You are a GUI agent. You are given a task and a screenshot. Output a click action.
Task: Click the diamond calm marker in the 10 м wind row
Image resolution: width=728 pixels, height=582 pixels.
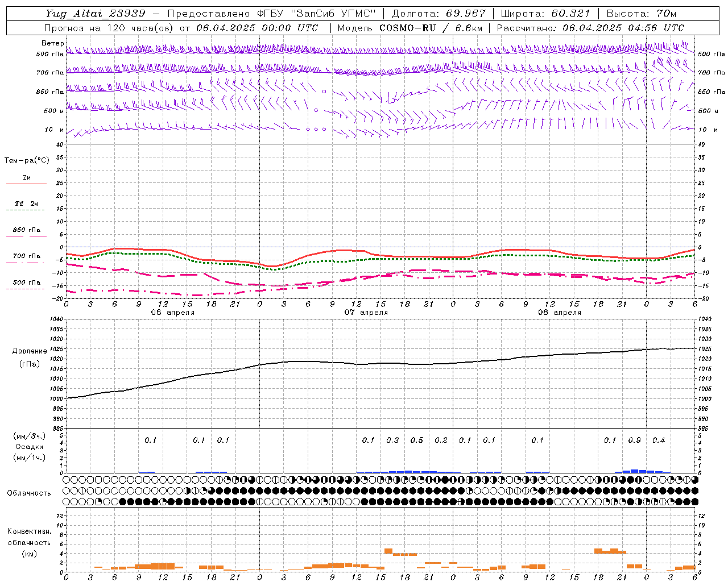point(308,130)
